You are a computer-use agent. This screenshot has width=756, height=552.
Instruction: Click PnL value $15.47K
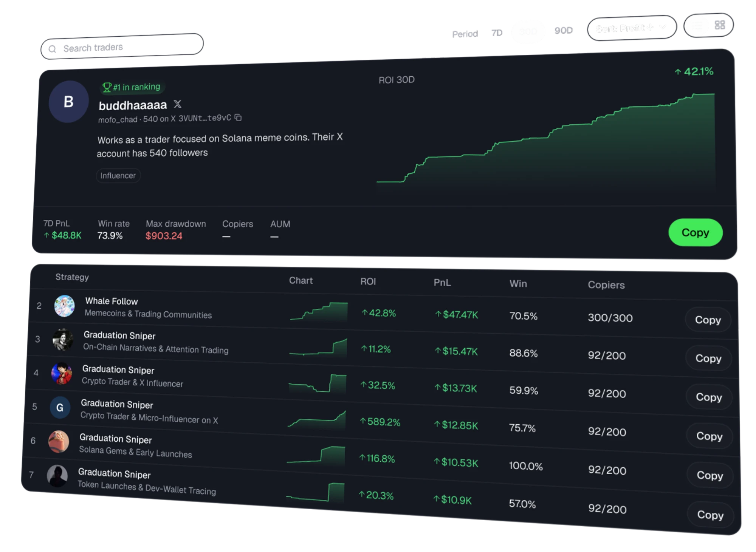point(456,351)
